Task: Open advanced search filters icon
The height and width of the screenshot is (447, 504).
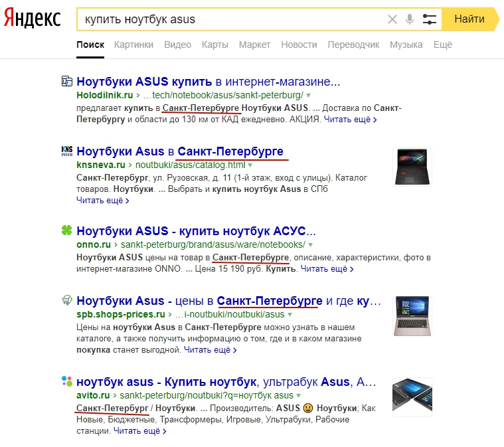Action: coord(429,19)
